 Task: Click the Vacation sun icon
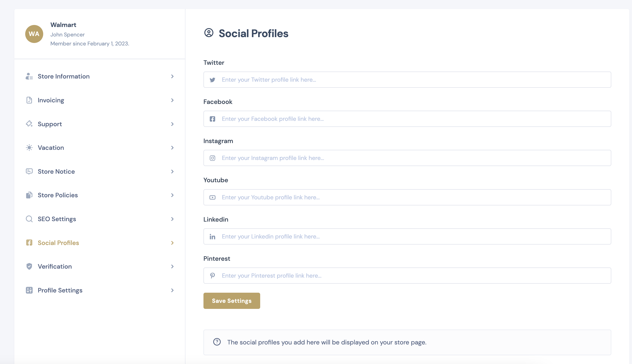[x=29, y=148]
